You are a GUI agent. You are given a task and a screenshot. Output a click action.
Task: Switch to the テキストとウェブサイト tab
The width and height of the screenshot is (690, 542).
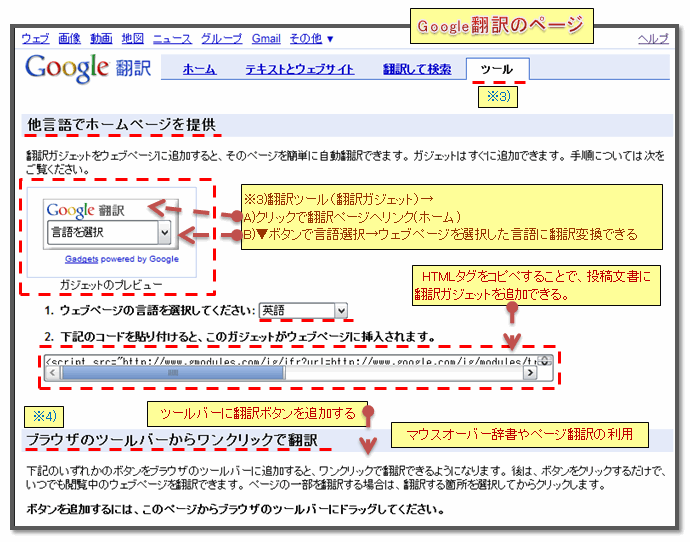[299, 69]
